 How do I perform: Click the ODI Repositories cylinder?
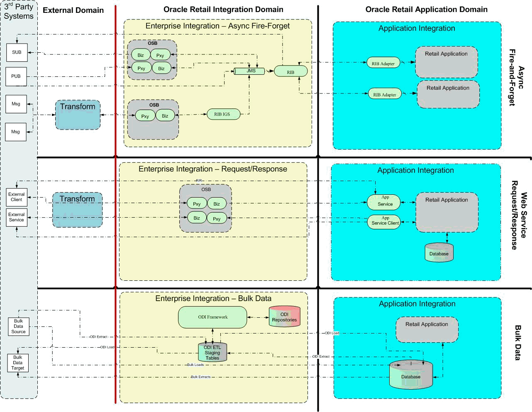coord(284,317)
